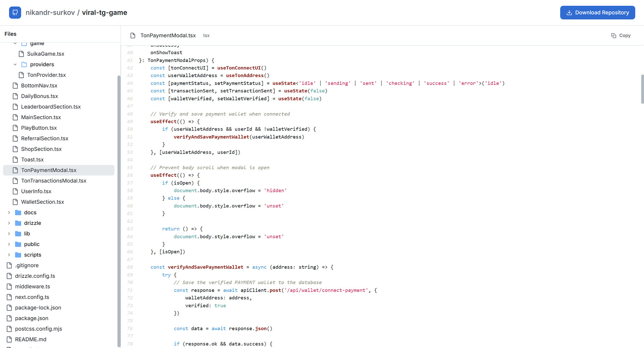
Task: Click the copy icon next to Copy label
Action: 613,35
